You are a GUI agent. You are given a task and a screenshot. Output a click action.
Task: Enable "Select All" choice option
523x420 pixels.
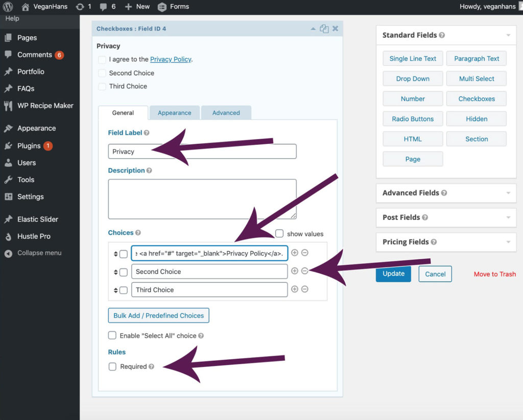pos(112,335)
